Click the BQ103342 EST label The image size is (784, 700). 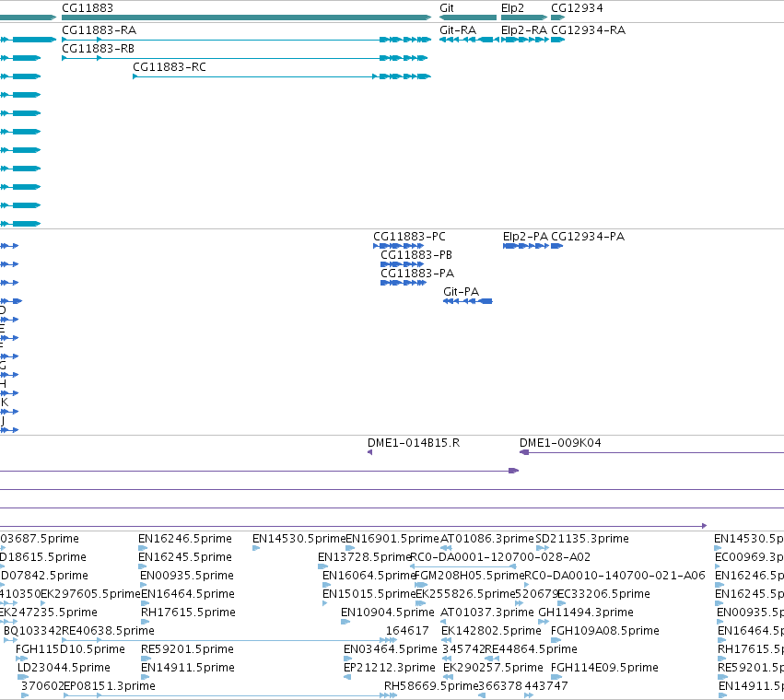[x=32, y=631]
